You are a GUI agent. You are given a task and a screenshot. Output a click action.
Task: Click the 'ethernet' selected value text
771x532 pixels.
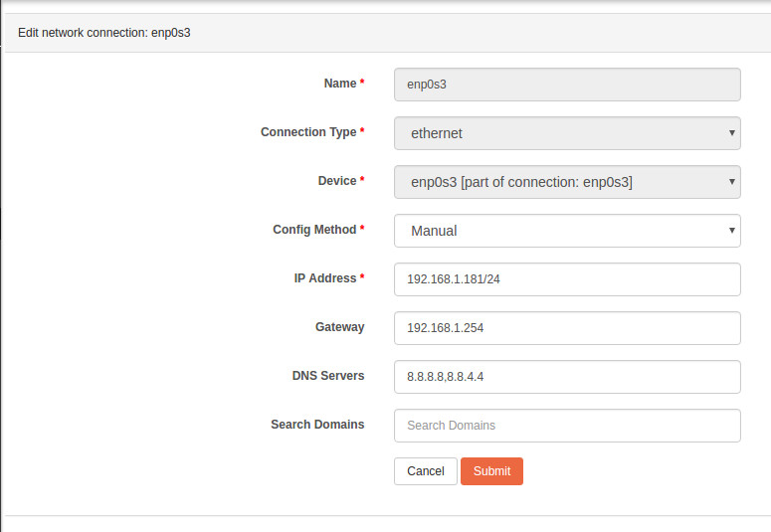(x=437, y=133)
